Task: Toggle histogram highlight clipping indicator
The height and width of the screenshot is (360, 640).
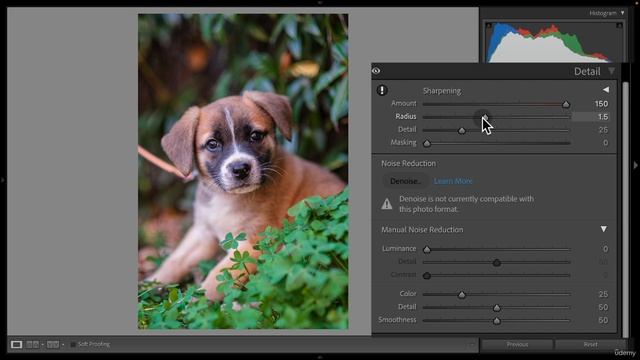Action: tap(619, 25)
